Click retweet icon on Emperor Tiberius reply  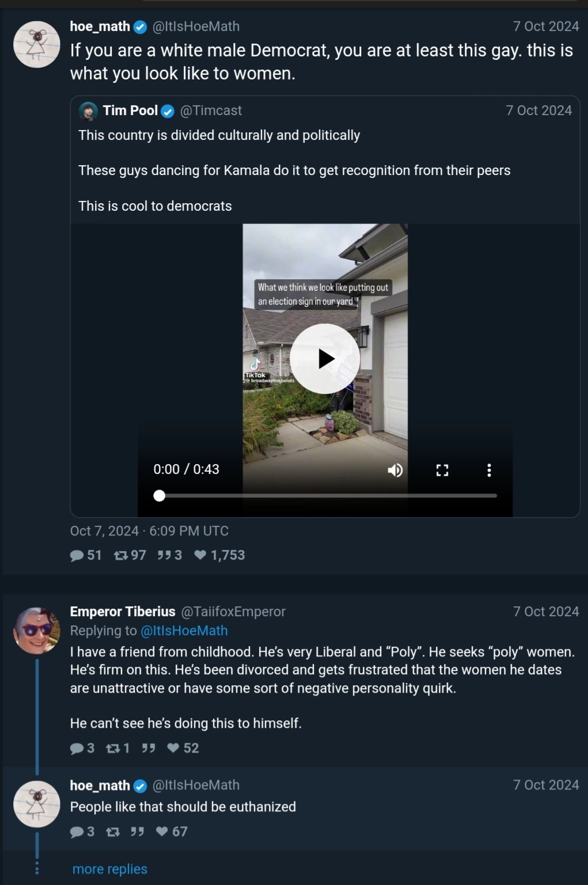click(113, 749)
